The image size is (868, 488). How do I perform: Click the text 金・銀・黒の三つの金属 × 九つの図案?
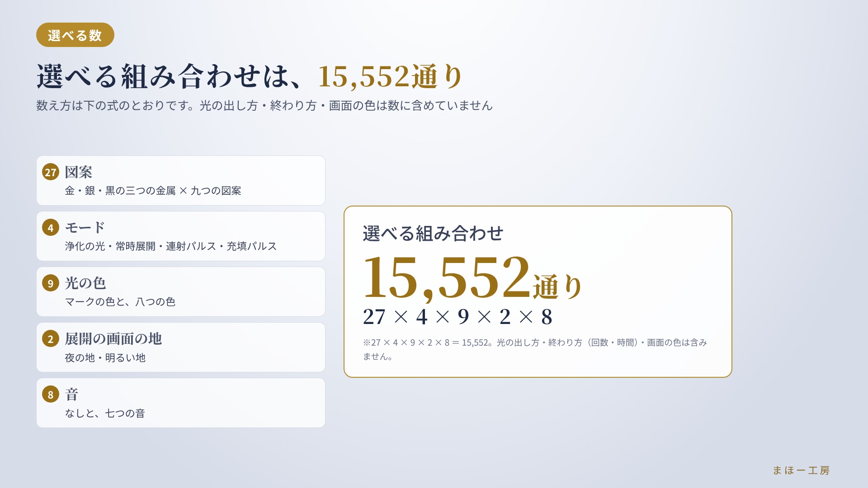pyautogui.click(x=153, y=191)
